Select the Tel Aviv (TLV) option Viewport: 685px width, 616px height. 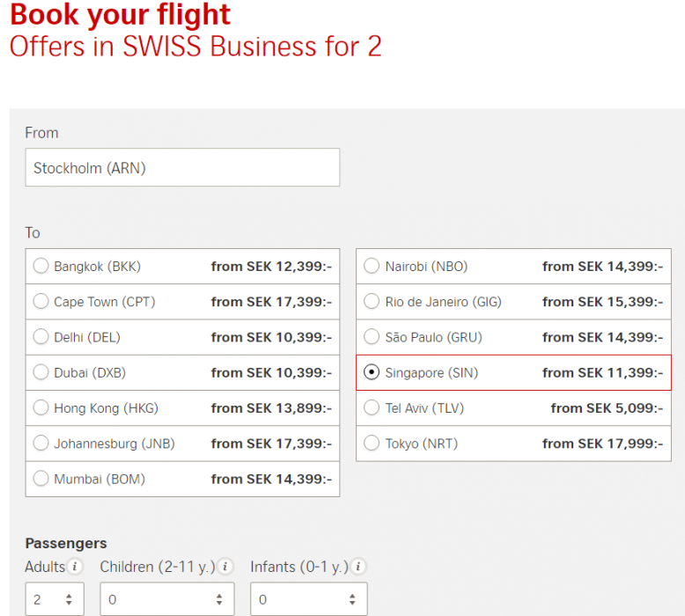372,408
